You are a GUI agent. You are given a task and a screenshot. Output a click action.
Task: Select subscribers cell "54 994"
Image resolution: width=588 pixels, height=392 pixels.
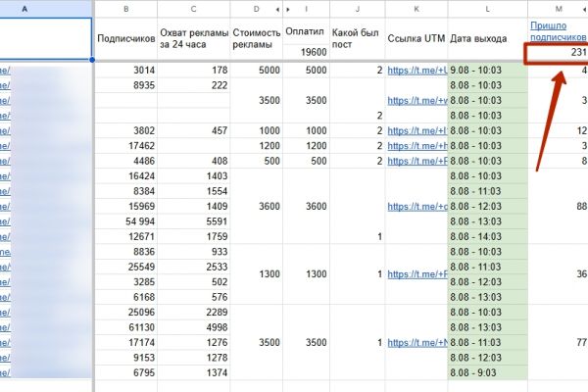pos(126,221)
